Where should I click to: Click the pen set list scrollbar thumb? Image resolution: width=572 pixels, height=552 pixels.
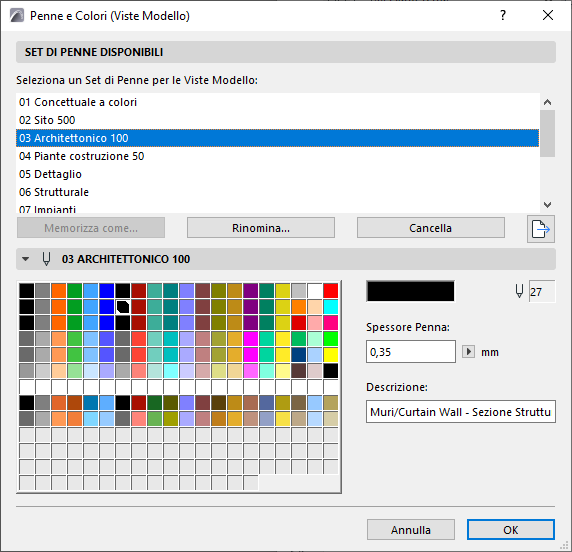click(x=547, y=134)
